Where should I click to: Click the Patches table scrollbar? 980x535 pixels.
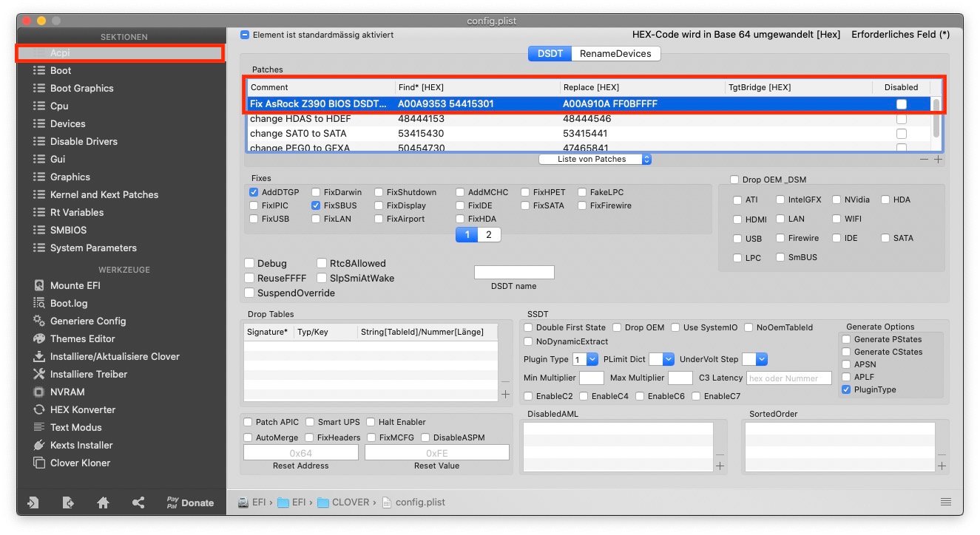point(936,117)
